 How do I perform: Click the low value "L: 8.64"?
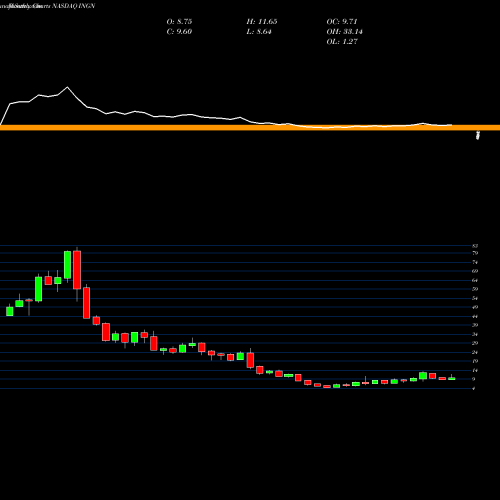click(259, 32)
